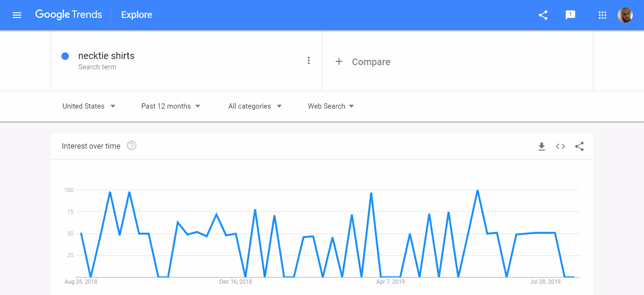Open the Google apps grid

point(602,15)
